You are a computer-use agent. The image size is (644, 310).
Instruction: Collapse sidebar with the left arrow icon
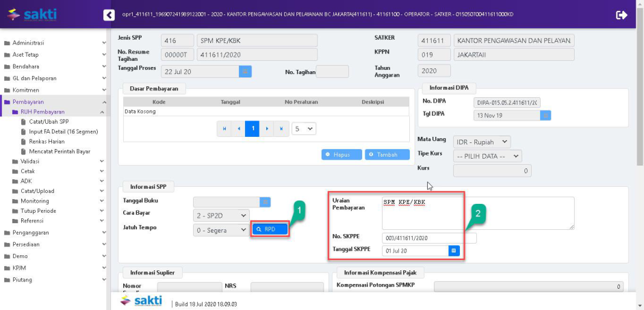(109, 14)
